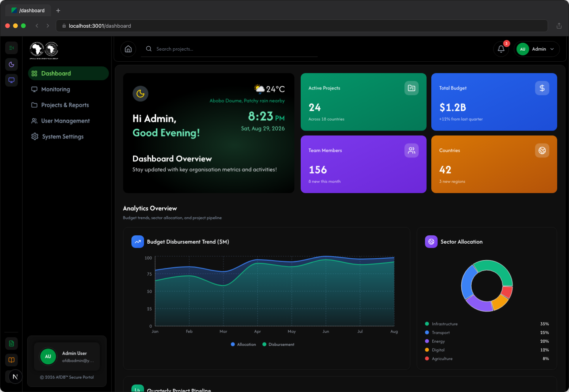
Task: Click the AfDB logo in sidebar
Action: (44, 50)
